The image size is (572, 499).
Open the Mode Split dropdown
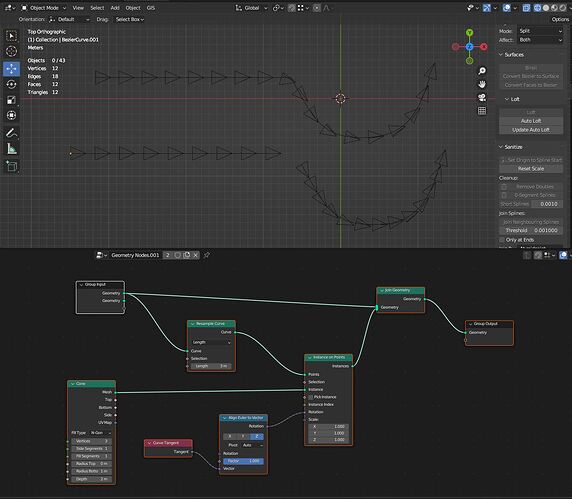[540, 31]
